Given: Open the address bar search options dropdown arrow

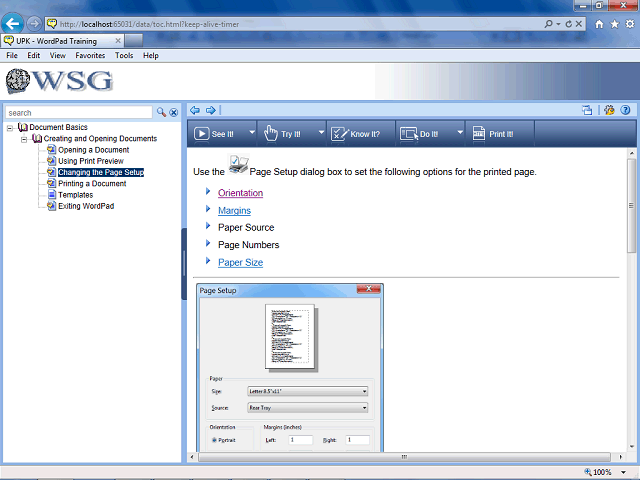Looking at the screenshot, I should [558, 24].
